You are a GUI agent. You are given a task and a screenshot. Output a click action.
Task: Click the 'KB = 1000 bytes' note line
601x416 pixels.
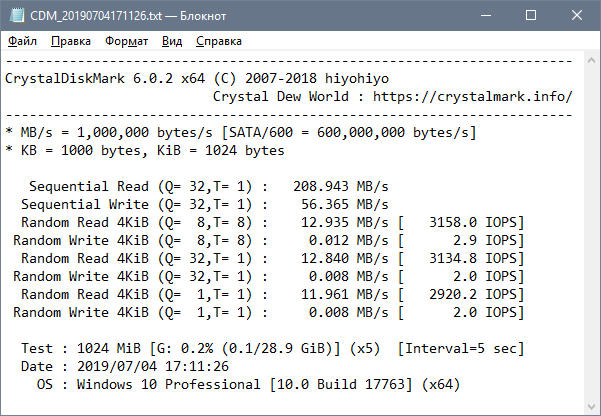(145, 151)
